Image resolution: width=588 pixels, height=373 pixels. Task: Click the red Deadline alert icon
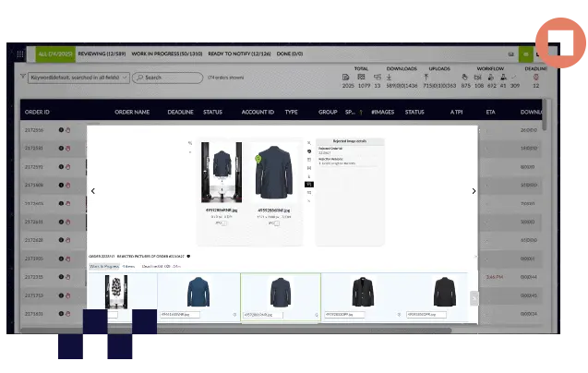coord(536,77)
